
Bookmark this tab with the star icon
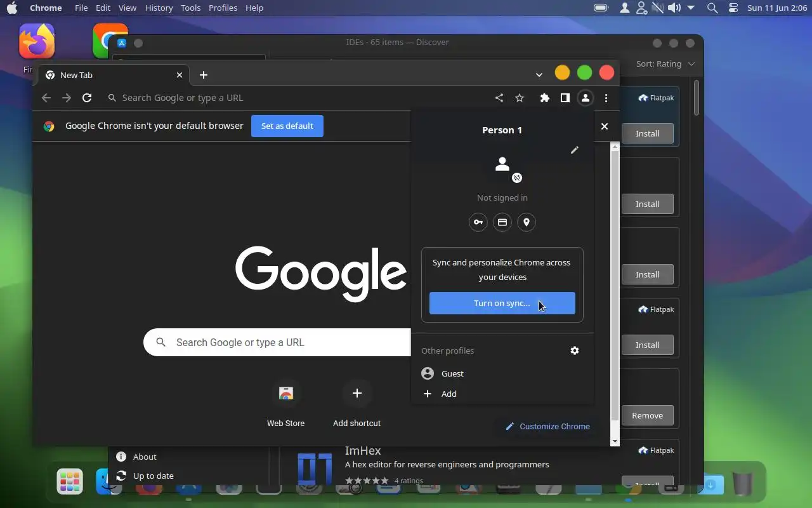520,98
